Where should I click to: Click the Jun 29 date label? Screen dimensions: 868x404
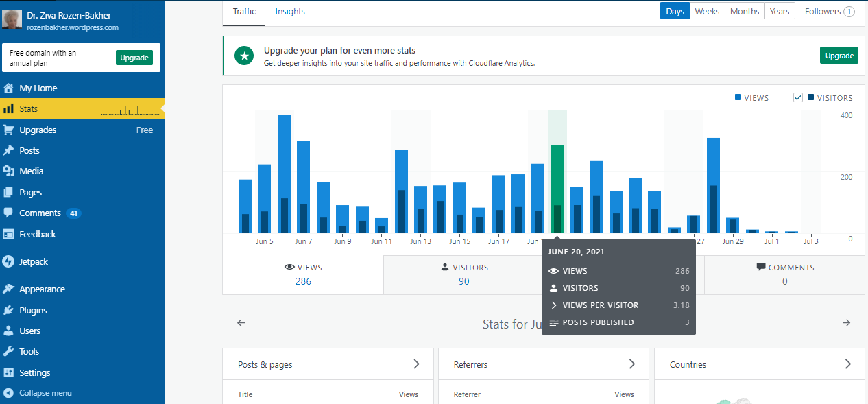[x=733, y=241]
